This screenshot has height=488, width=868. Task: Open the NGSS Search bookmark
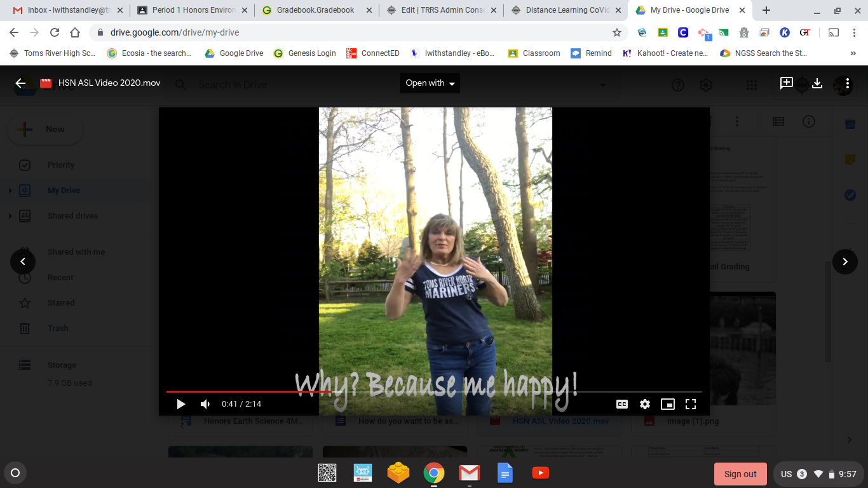(x=763, y=53)
